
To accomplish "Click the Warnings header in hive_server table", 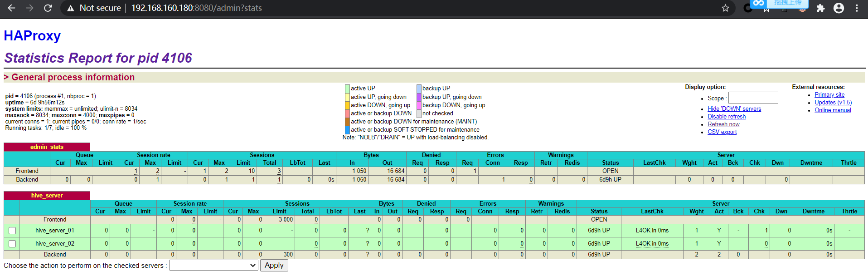I will point(551,204).
